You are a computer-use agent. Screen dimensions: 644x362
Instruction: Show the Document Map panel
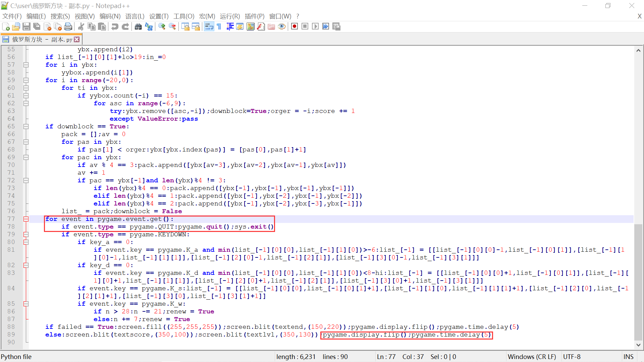(251, 26)
